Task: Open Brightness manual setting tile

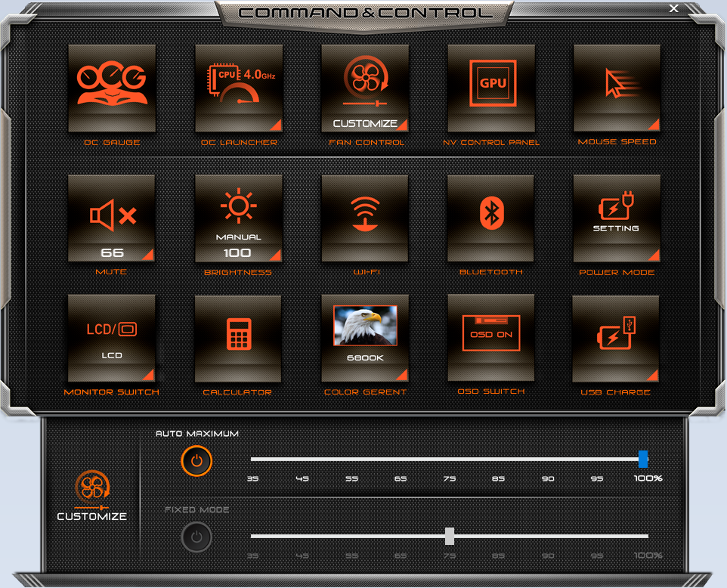Action: coord(238,218)
